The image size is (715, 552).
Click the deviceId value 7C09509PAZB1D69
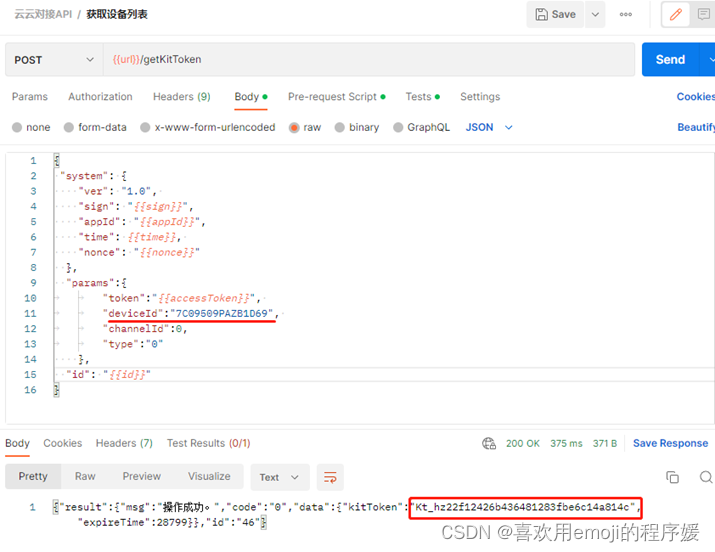222,313
